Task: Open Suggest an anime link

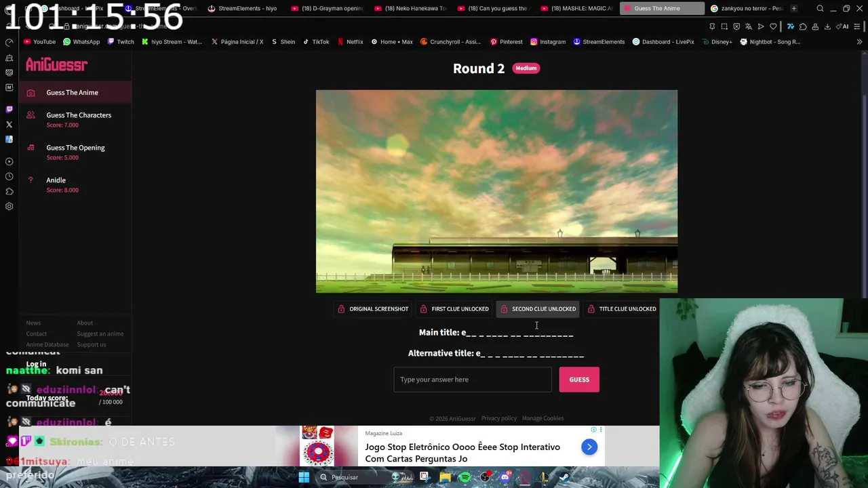Action: tap(100, 333)
